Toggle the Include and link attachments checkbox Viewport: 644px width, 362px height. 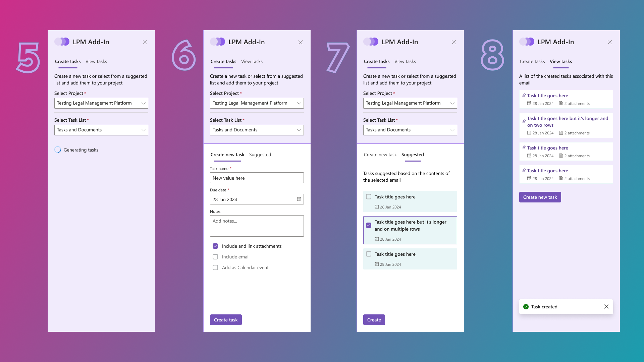pos(215,246)
